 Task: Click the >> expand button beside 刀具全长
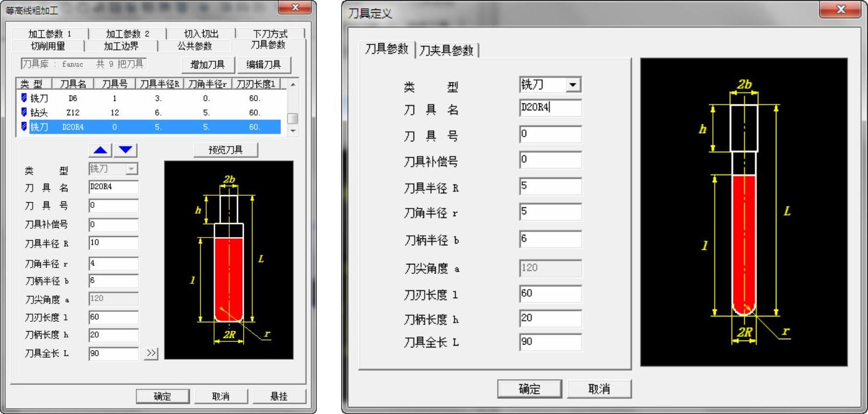[151, 353]
